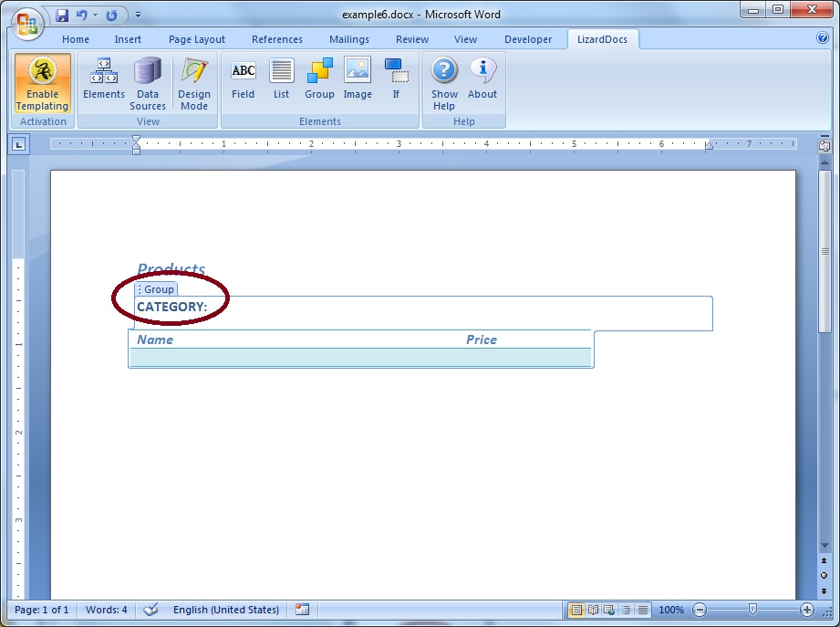Insert a List element
840x627 pixels.
[x=281, y=78]
